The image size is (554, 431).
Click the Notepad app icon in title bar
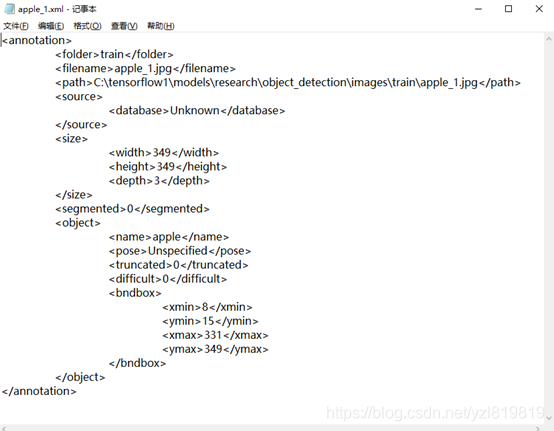coord(9,9)
